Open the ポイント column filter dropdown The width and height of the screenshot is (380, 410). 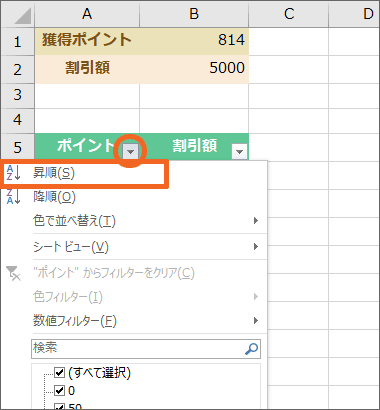pyautogui.click(x=130, y=152)
